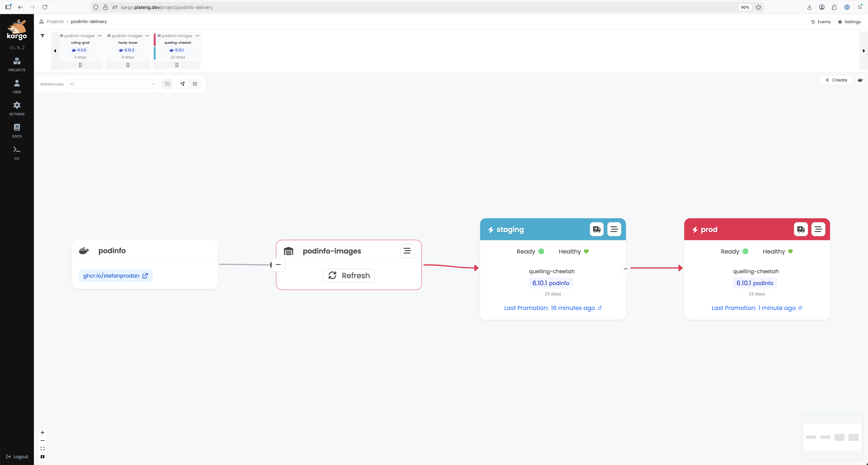Open the Docs section in the sidebar
Screen dimensions: 868x465
pos(16,130)
